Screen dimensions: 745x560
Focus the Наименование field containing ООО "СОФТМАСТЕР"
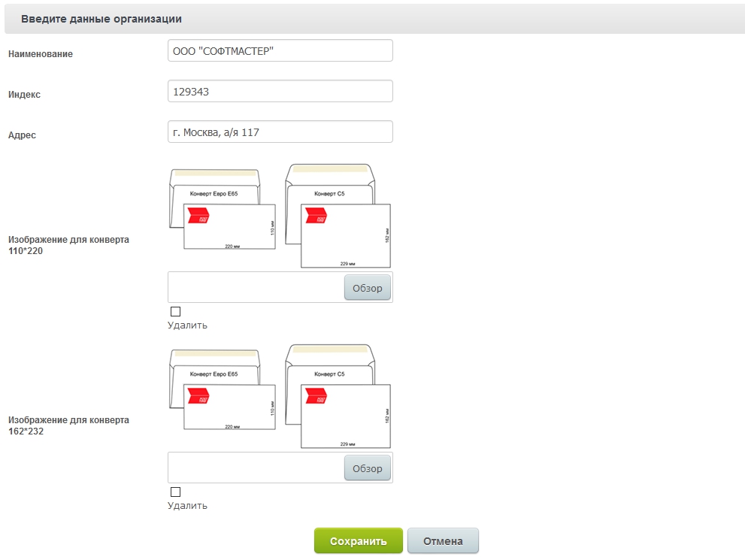pos(280,51)
